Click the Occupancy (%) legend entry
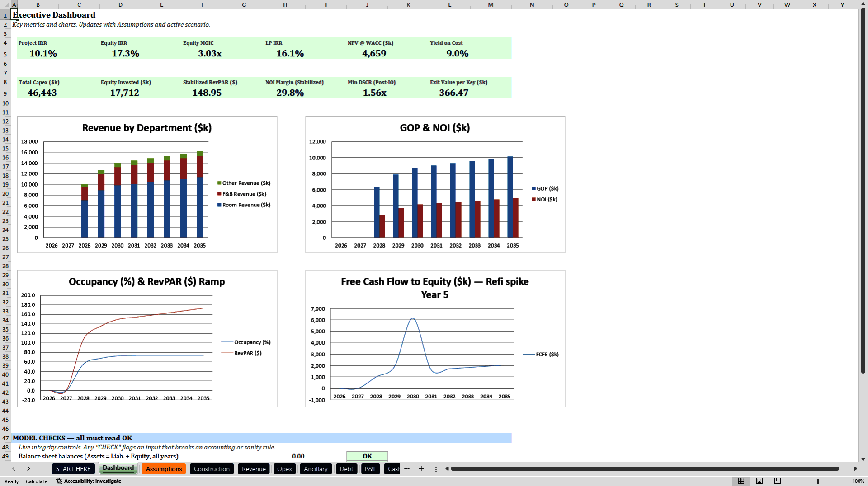The height and width of the screenshot is (486, 868). coord(246,342)
